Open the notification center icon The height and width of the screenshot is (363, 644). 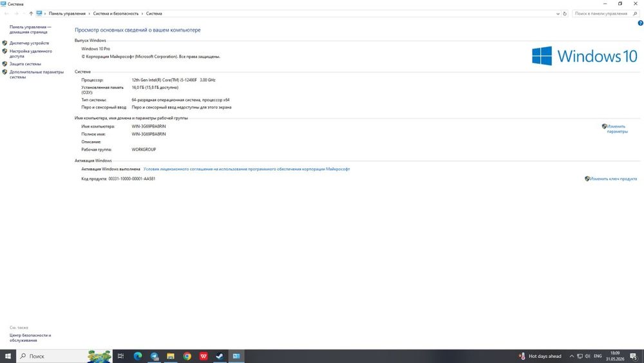[634, 356]
